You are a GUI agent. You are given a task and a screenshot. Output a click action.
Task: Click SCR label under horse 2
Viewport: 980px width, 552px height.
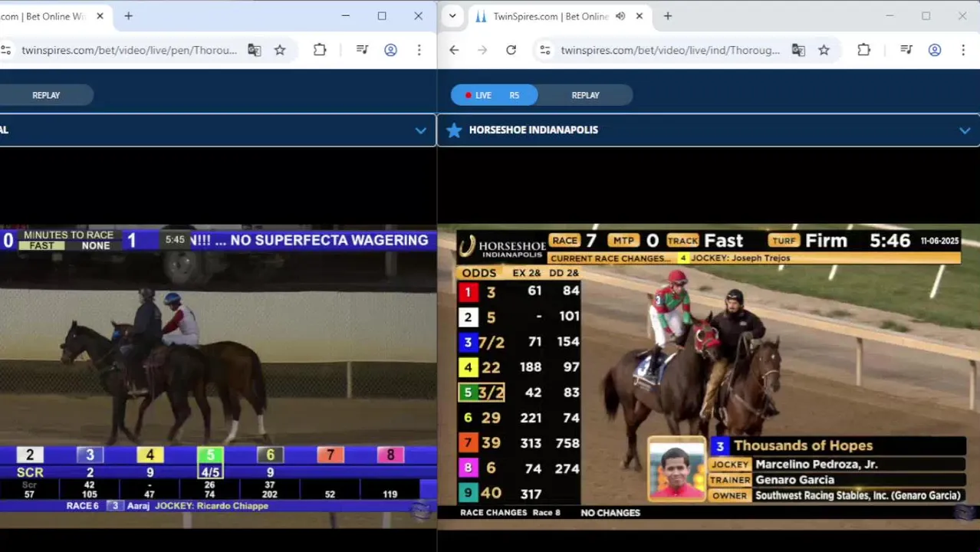point(30,472)
